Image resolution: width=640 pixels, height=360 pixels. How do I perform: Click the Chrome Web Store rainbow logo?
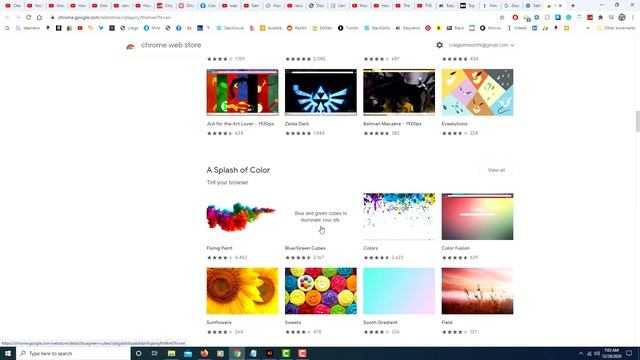click(130, 46)
